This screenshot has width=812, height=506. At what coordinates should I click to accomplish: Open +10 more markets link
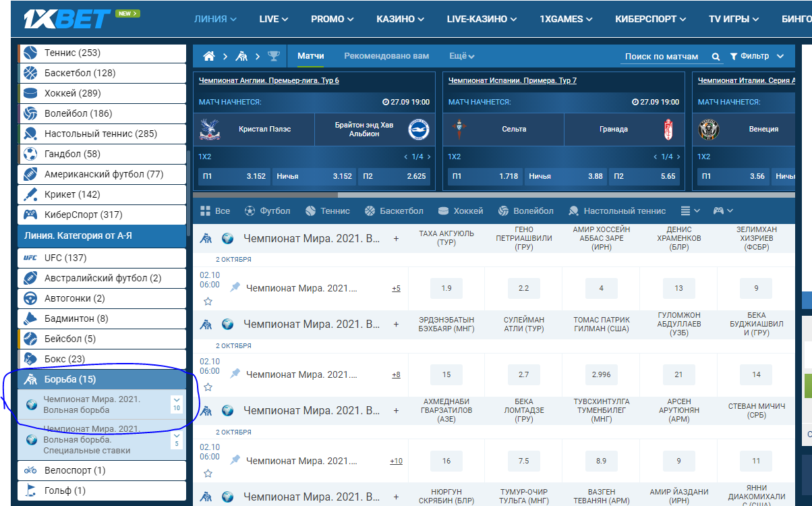pyautogui.click(x=396, y=461)
